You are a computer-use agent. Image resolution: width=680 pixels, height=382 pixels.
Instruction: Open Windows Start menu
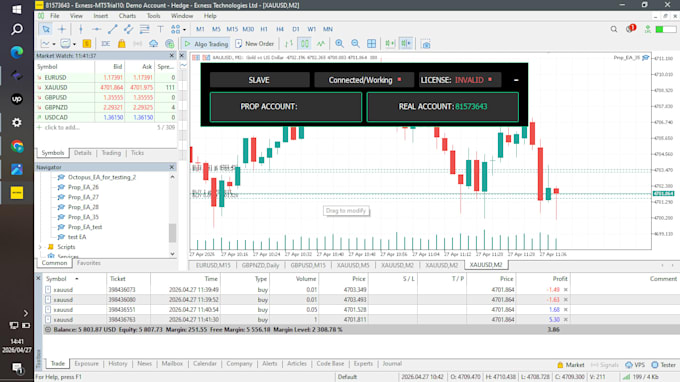[x=16, y=9]
